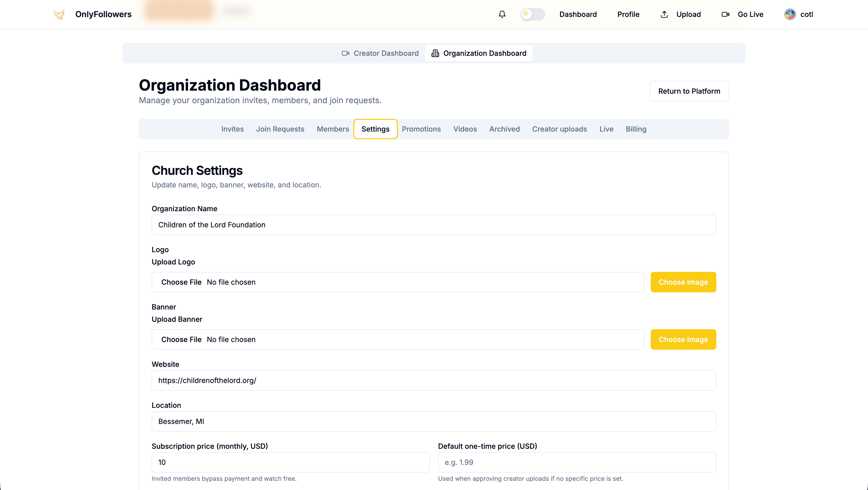This screenshot has width=868, height=490.
Task: Click the Organization Dashboard building icon
Action: 435,53
